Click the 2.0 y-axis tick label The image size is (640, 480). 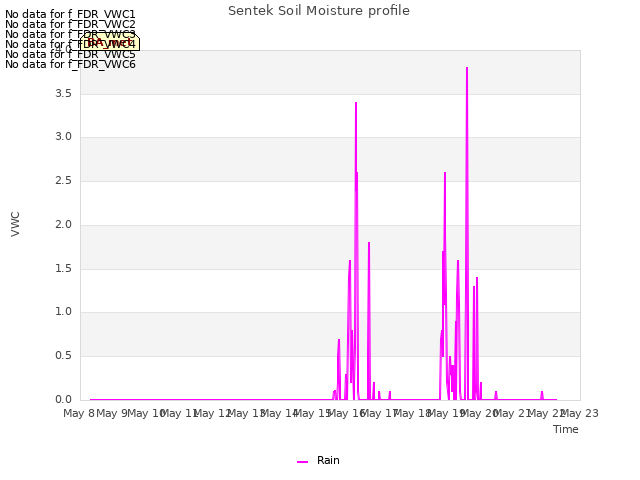[x=63, y=224]
